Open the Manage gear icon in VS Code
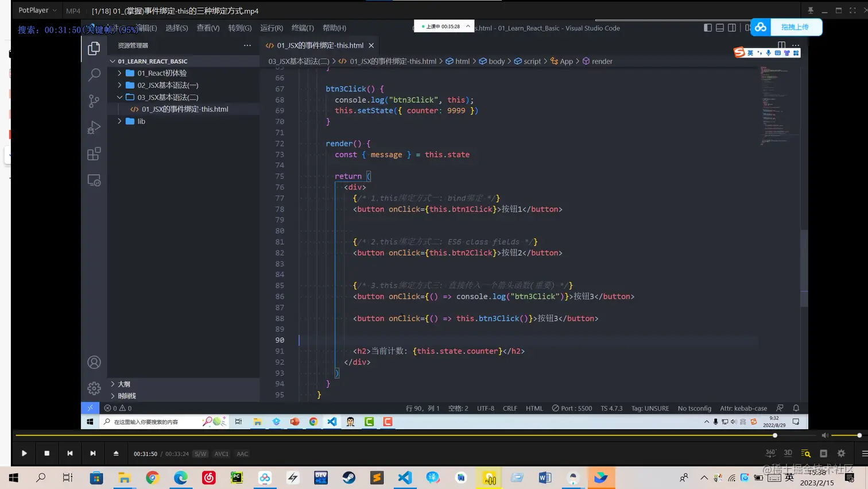 click(x=94, y=388)
